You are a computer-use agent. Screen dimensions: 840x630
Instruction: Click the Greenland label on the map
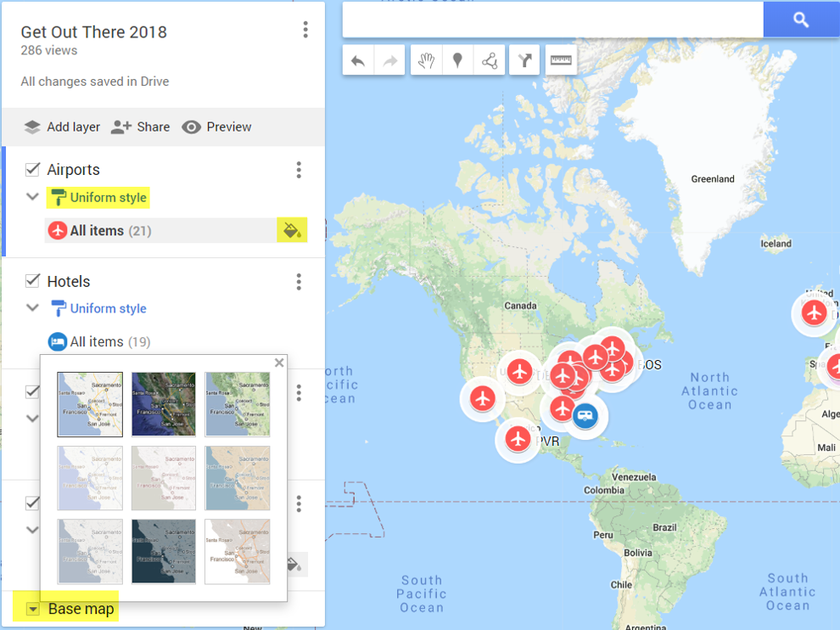pos(713,179)
